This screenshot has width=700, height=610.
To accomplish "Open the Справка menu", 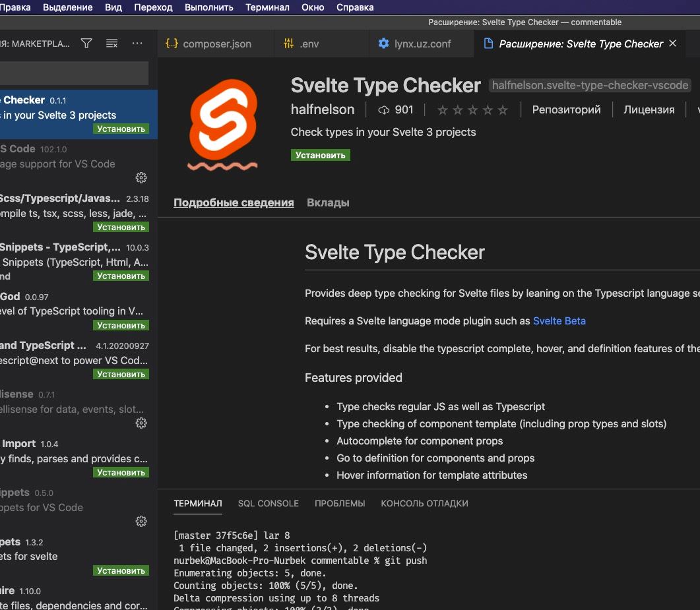I will (355, 7).
